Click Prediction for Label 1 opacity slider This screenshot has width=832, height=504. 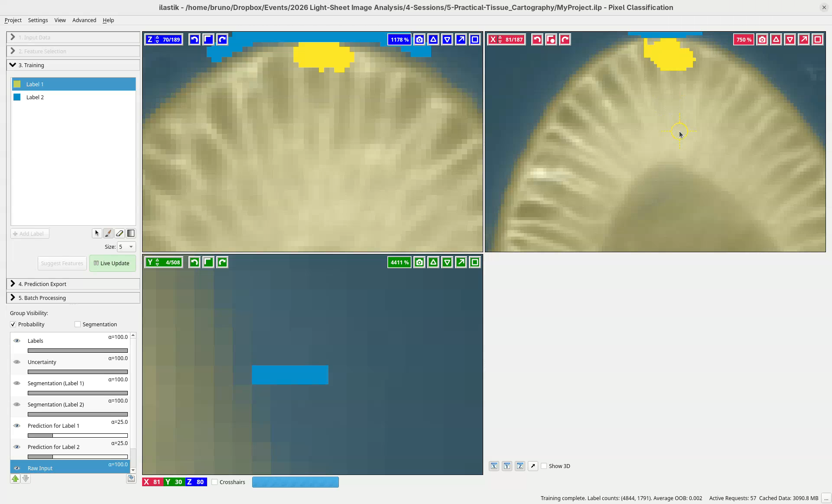pyautogui.click(x=78, y=436)
